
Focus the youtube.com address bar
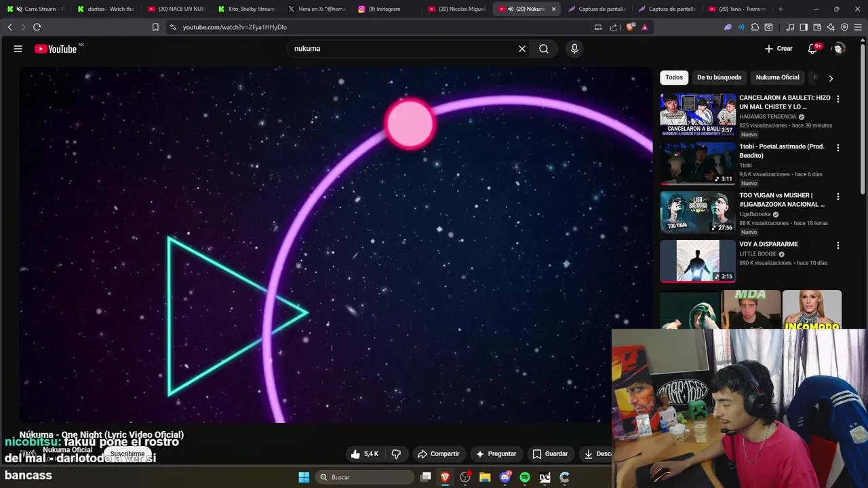pos(380,27)
